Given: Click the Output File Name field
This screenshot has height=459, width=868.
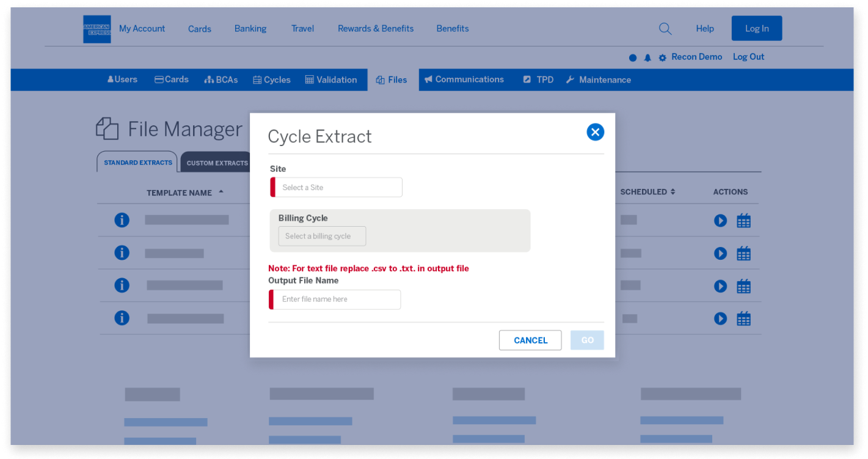Looking at the screenshot, I should [x=337, y=299].
